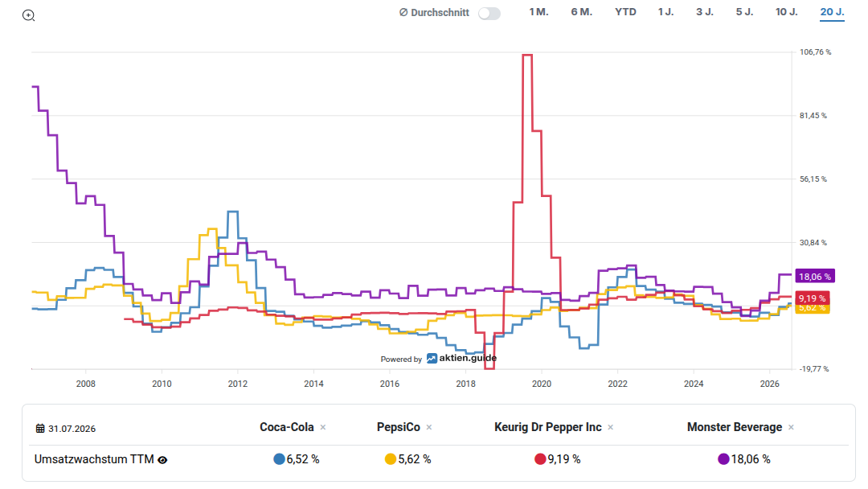Click the Durchschnitt label text
This screenshot has height=489, width=868.
tap(440, 13)
